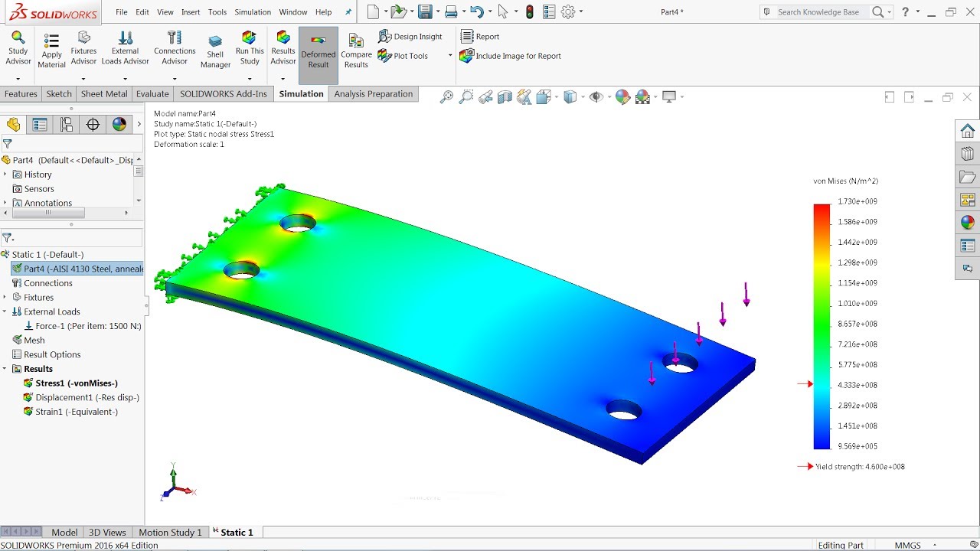Click the von Mises color legend bar
The image size is (980, 551).
[822, 325]
